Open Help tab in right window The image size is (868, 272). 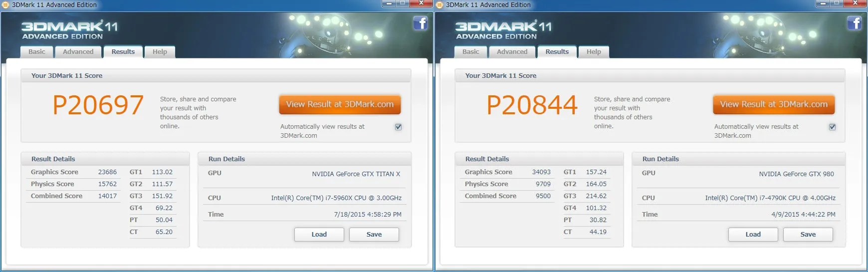594,52
